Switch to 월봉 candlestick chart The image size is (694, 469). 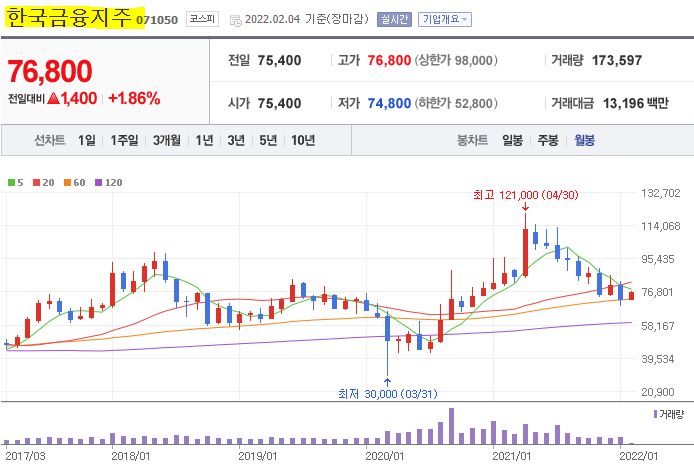pyautogui.click(x=585, y=140)
